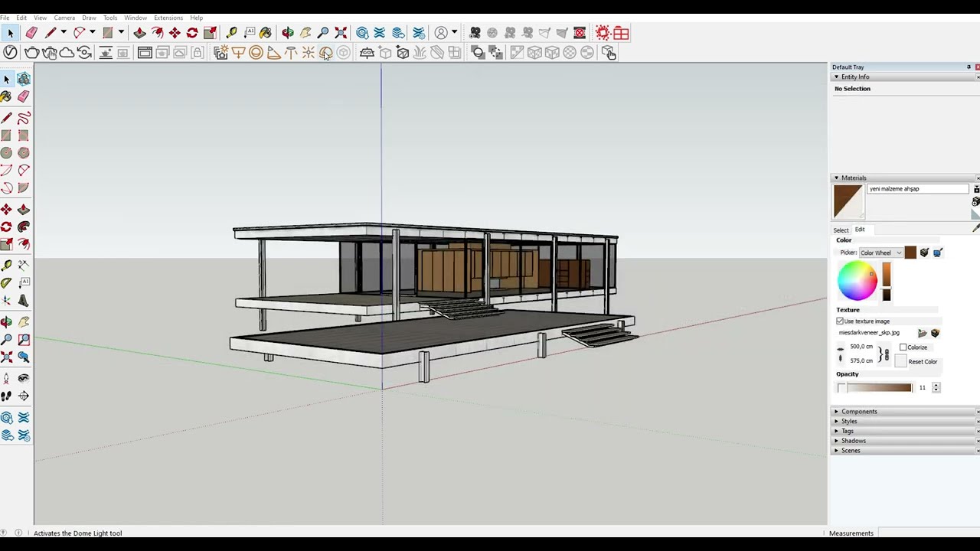Select the Pie tool in left toolbar
Viewport: 980px width, 551px height.
point(24,187)
